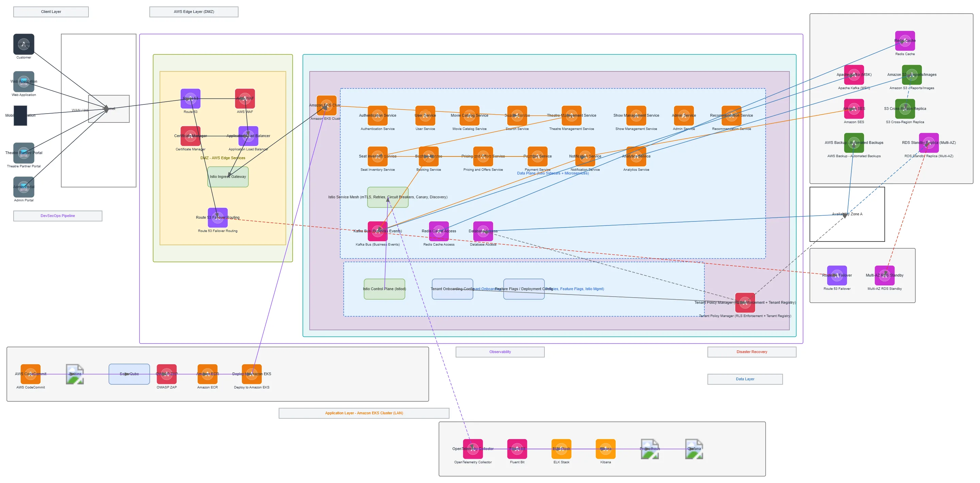Select the Authentication Service icon
Screen dimensions: 980x483
[377, 116]
